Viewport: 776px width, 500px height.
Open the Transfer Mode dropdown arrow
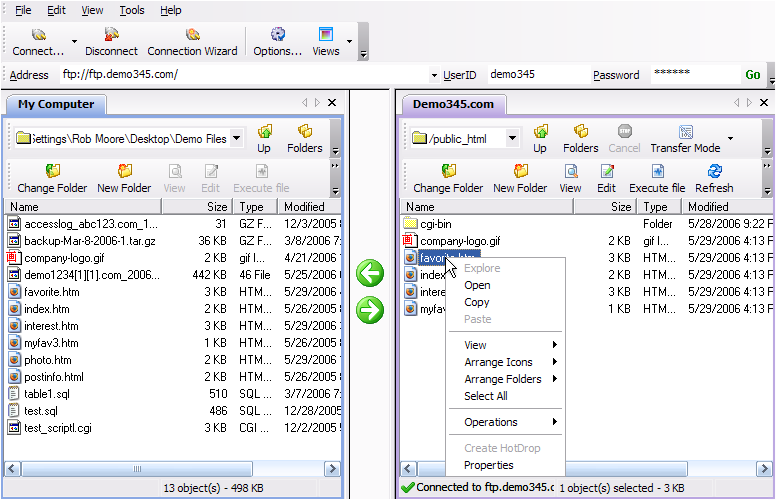coord(730,139)
